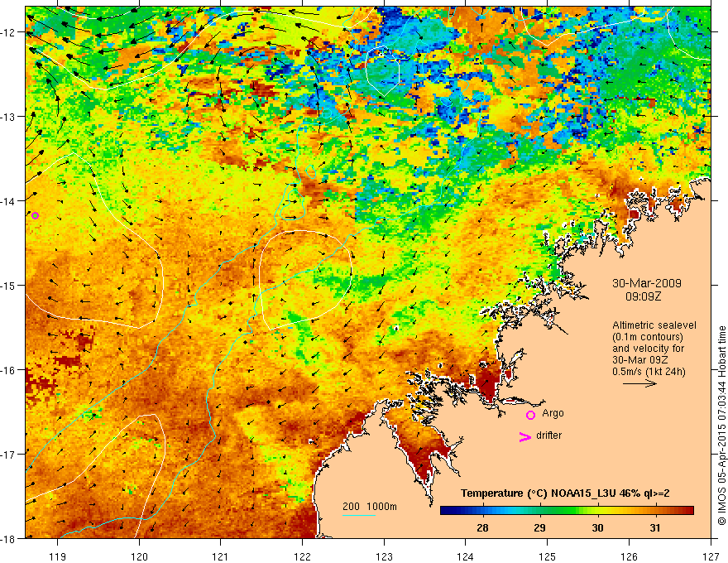Screen dimensions: 728x563
Task: Click the -15 latitude axis label
Action: coord(8,285)
